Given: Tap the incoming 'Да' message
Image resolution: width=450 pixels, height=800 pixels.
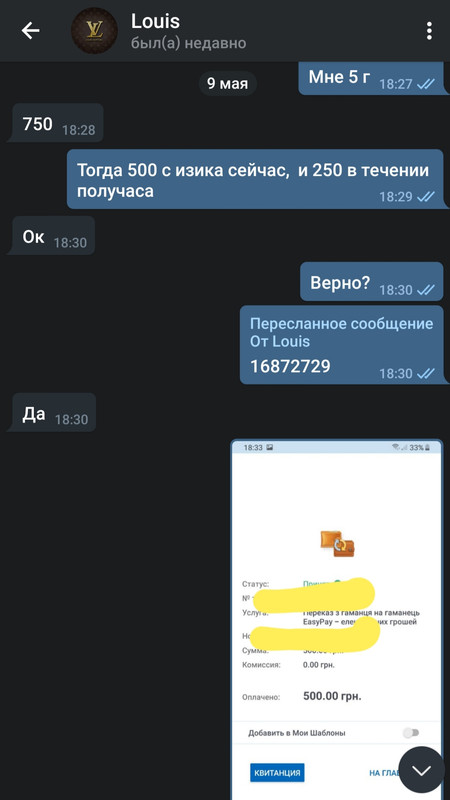Looking at the screenshot, I should click(51, 412).
